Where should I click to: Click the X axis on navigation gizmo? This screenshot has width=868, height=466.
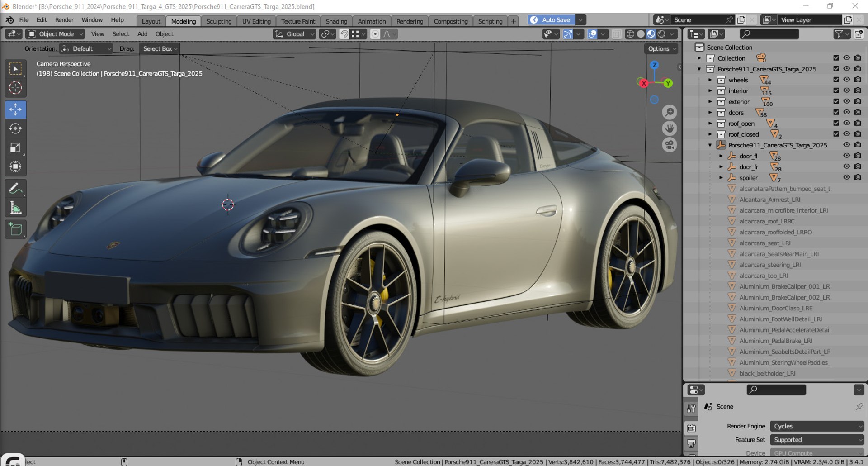[643, 83]
